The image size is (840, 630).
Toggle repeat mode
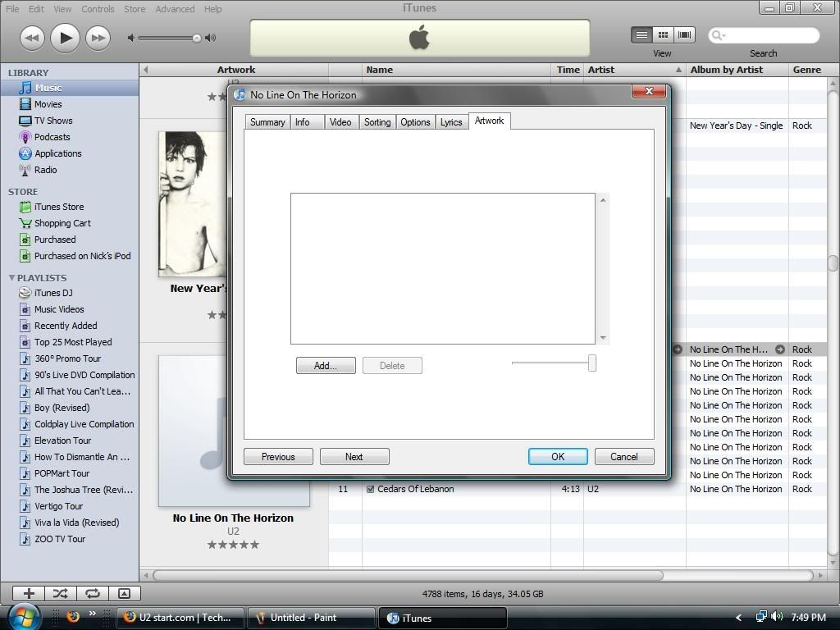coord(93,593)
